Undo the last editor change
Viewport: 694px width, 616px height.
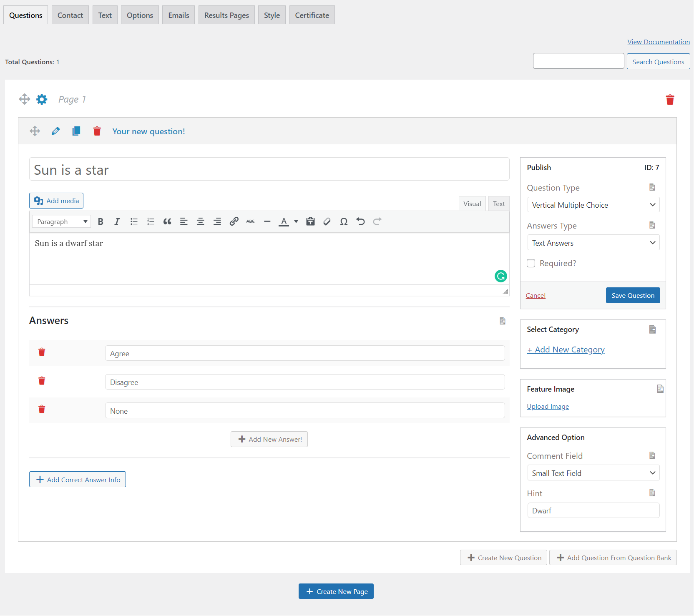pyautogui.click(x=360, y=221)
